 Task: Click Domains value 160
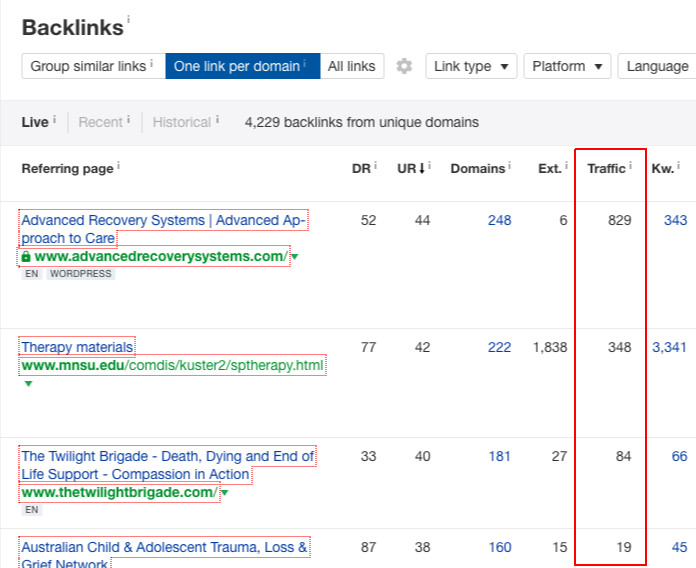(x=500, y=547)
